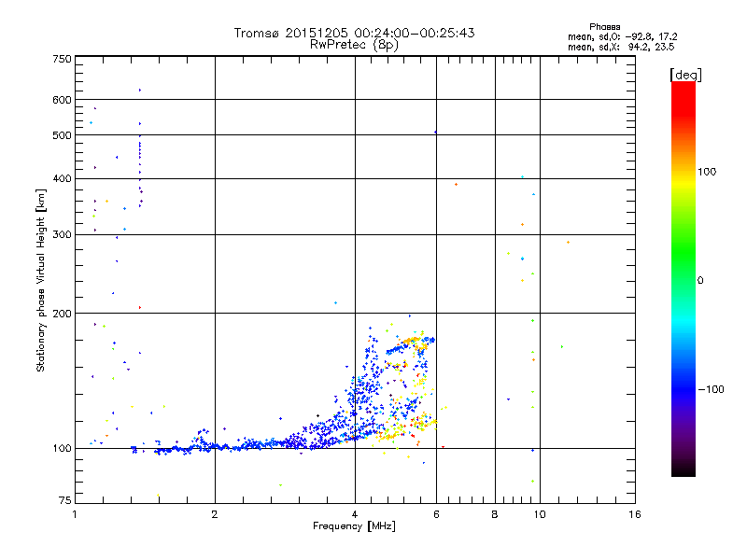Screen dimensions: 747x560
Task: Click the y-axis tick label '500'
Action: pyautogui.click(x=62, y=135)
